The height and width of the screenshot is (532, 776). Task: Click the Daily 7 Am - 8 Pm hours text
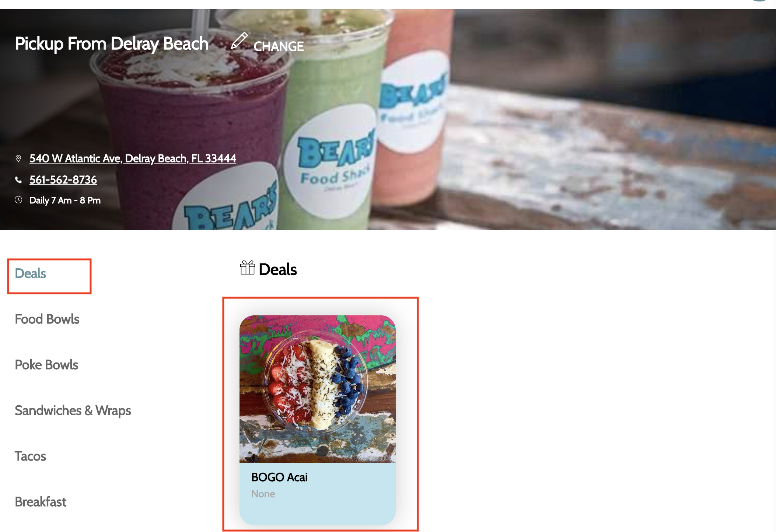[x=65, y=200]
